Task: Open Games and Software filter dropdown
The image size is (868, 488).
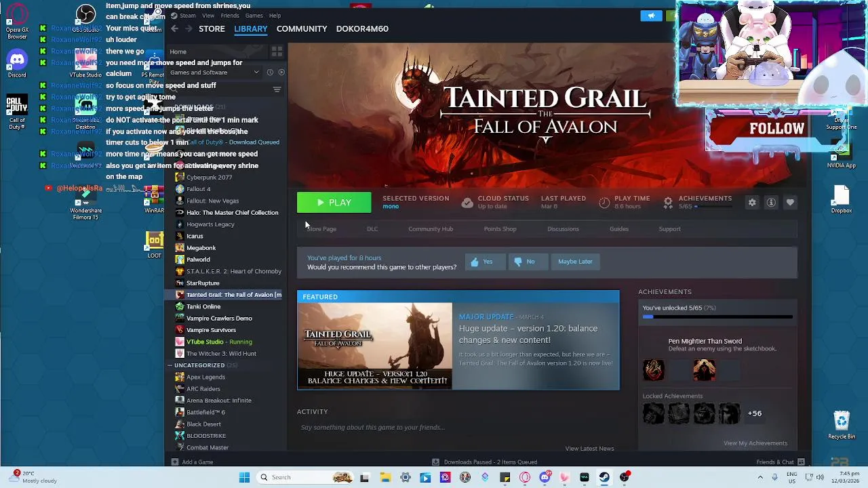Action: click(214, 73)
